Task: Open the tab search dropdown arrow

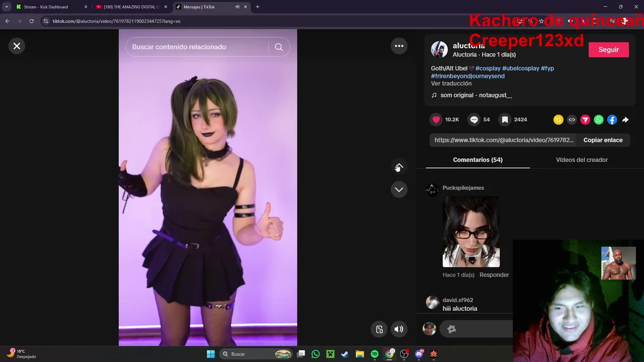Action: point(7,7)
